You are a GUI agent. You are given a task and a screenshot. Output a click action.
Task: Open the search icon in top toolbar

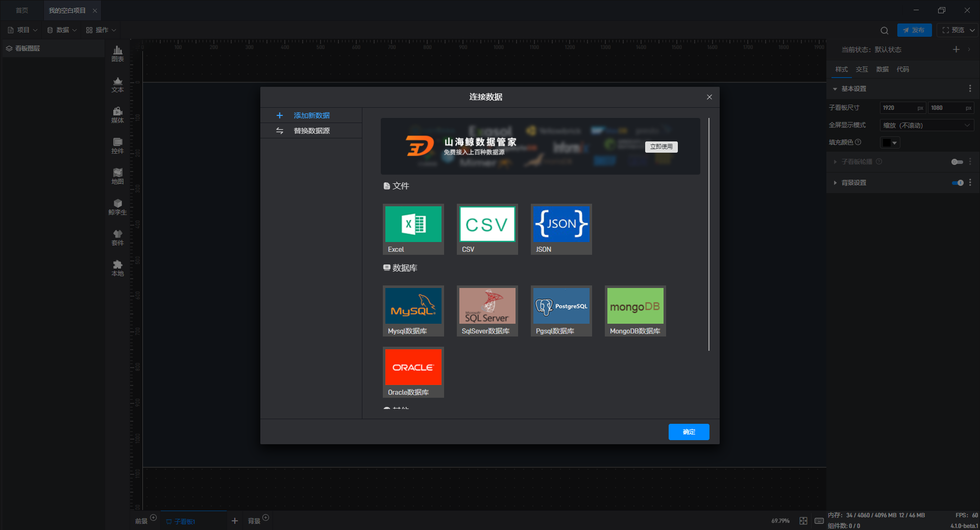point(885,30)
